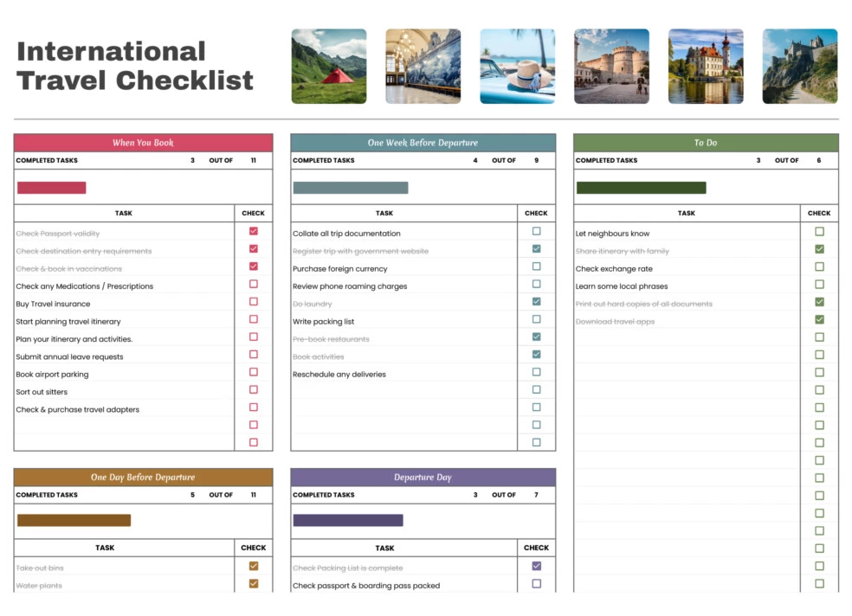Viewport: 852px width, 616px height.
Task: Click the lakeside red-roofed castle photo
Action: pos(706,67)
